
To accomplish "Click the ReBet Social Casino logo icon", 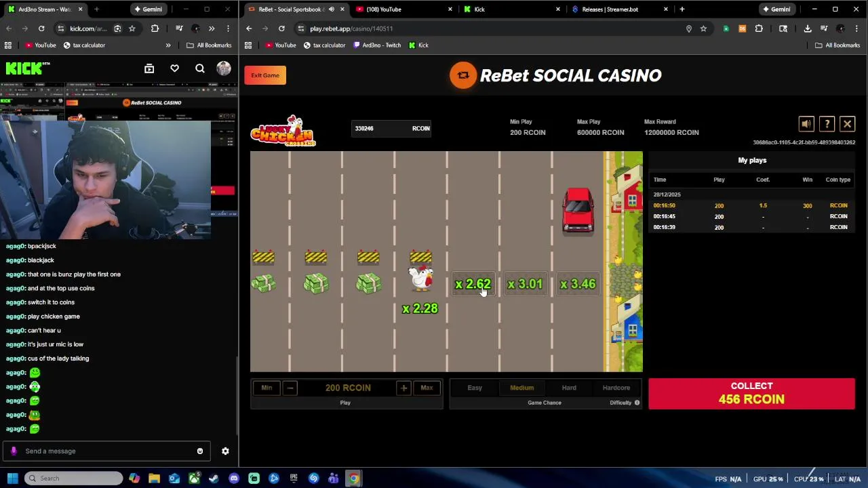I will tap(463, 75).
